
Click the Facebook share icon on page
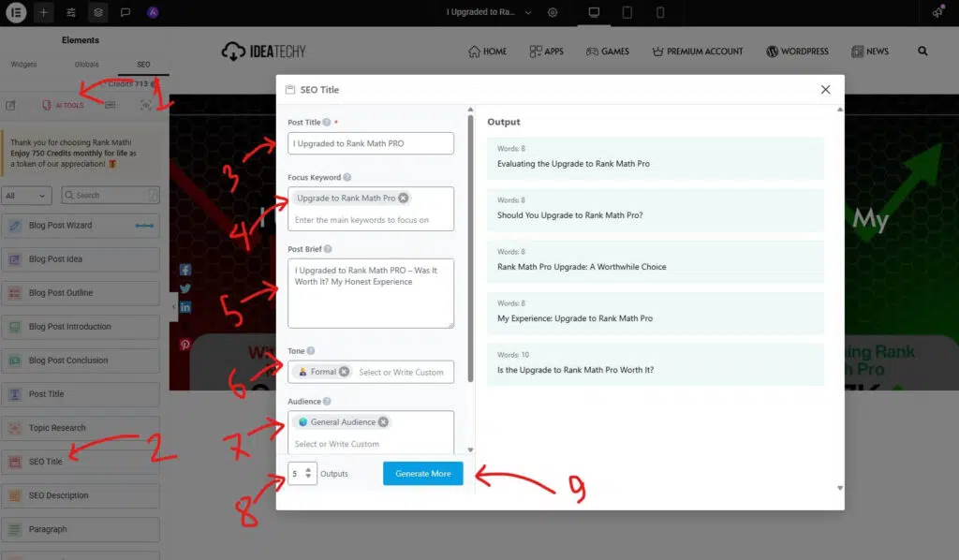185,270
